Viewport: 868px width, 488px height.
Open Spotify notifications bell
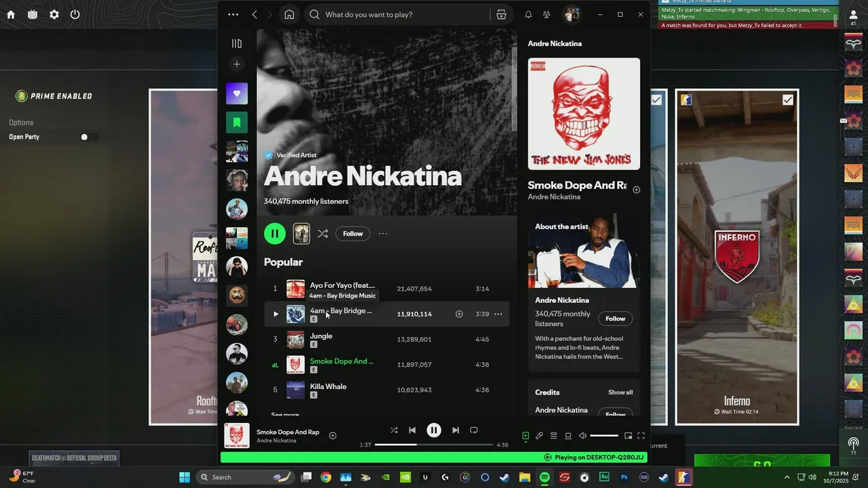click(x=528, y=14)
